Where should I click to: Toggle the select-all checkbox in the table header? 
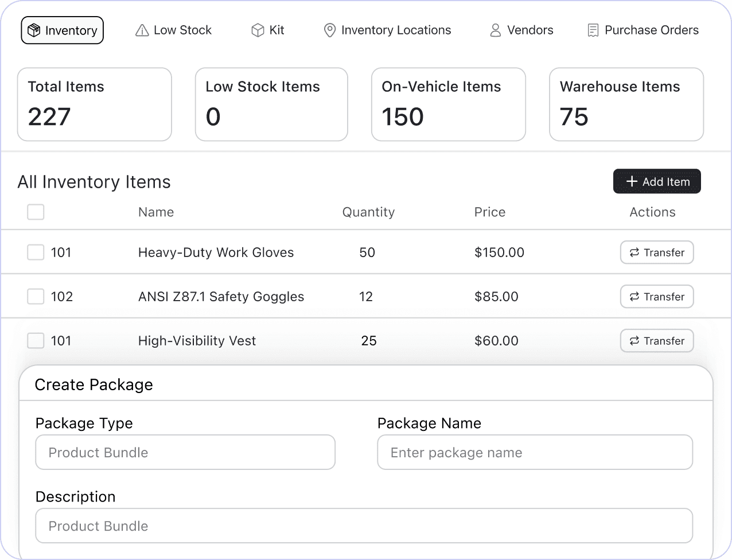coord(36,212)
